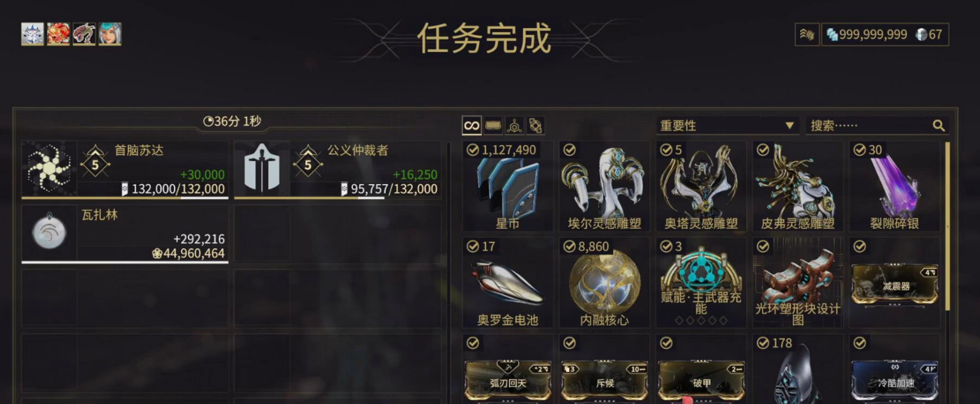Toggle the checkmark on 星币 reward

click(x=473, y=150)
